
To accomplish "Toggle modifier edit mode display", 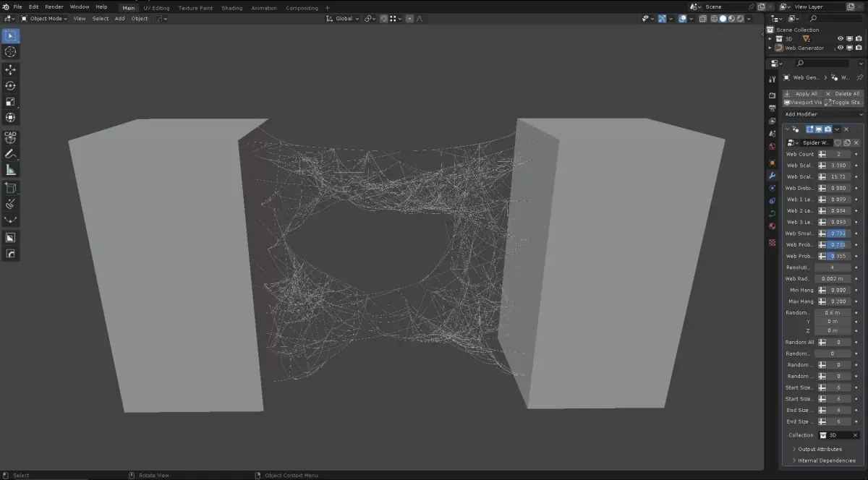I will (811, 129).
